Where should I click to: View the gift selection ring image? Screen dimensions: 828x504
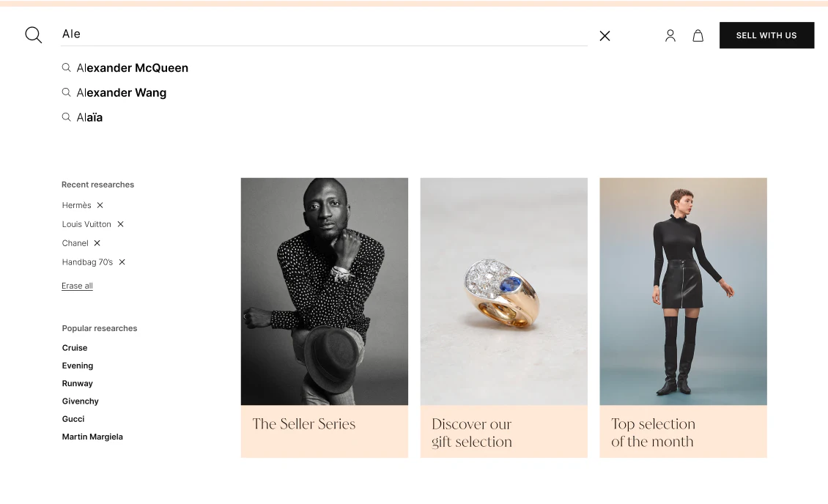click(503, 292)
